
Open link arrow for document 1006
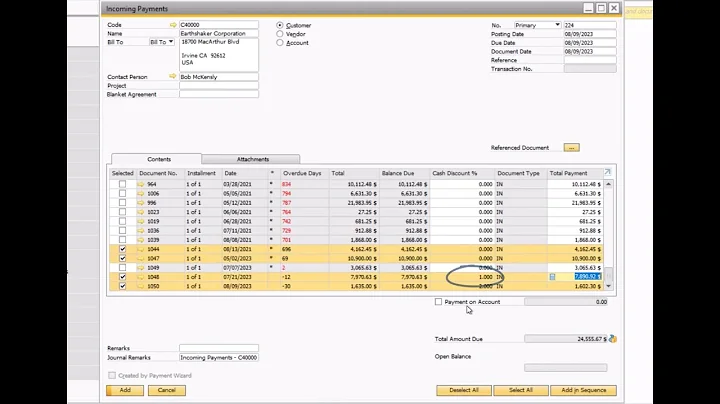click(141, 193)
